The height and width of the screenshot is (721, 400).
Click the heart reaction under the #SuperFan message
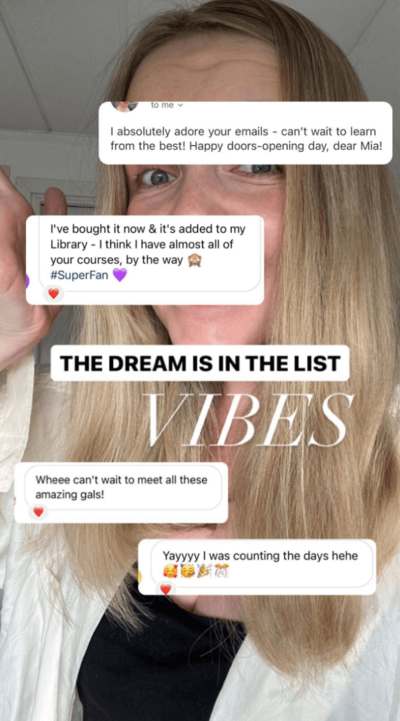click(54, 293)
